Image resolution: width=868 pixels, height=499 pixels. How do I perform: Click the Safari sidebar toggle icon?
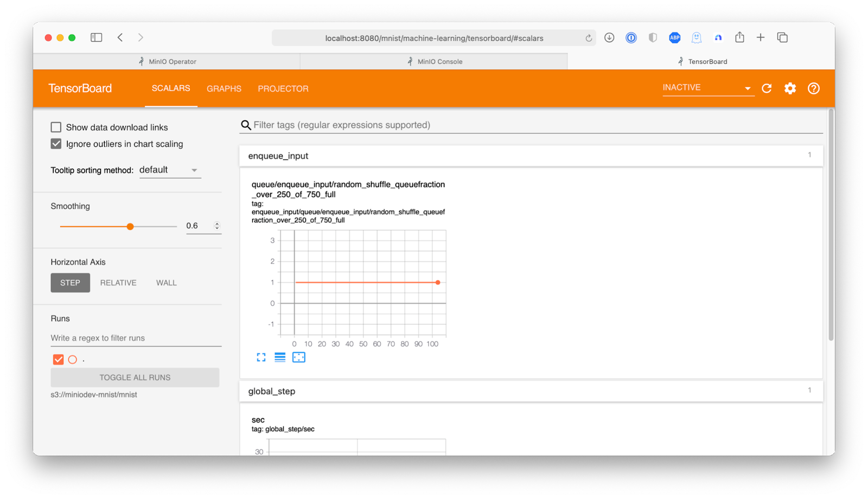pyautogui.click(x=97, y=37)
